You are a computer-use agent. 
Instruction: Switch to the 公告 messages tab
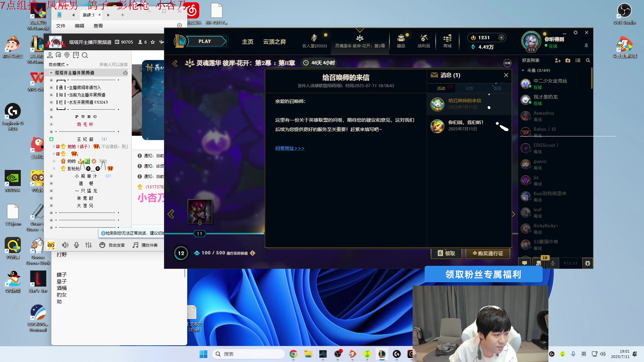pyautogui.click(x=469, y=88)
